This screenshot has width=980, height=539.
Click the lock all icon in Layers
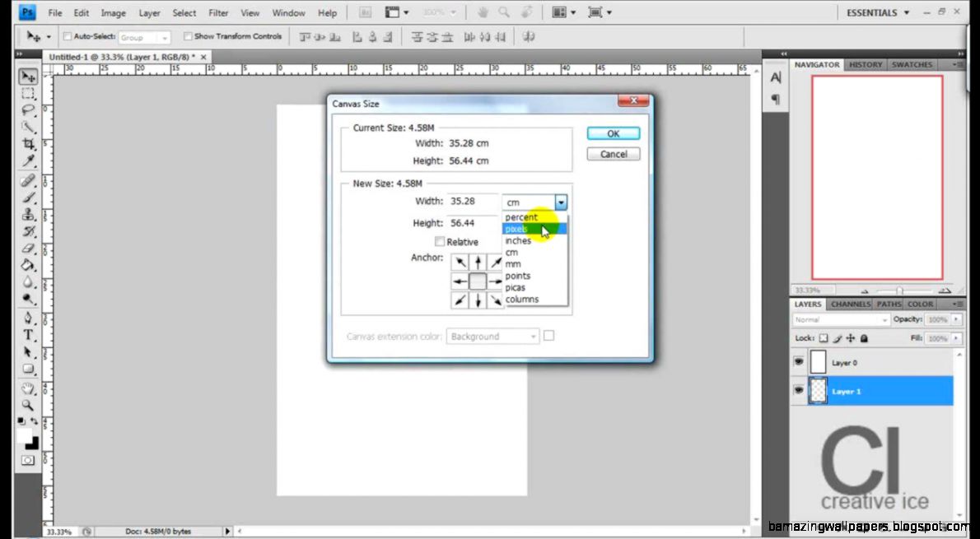(x=864, y=338)
